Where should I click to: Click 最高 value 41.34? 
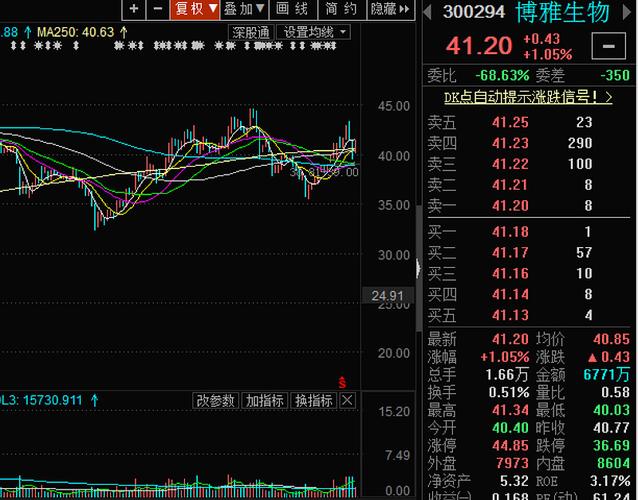tap(510, 410)
